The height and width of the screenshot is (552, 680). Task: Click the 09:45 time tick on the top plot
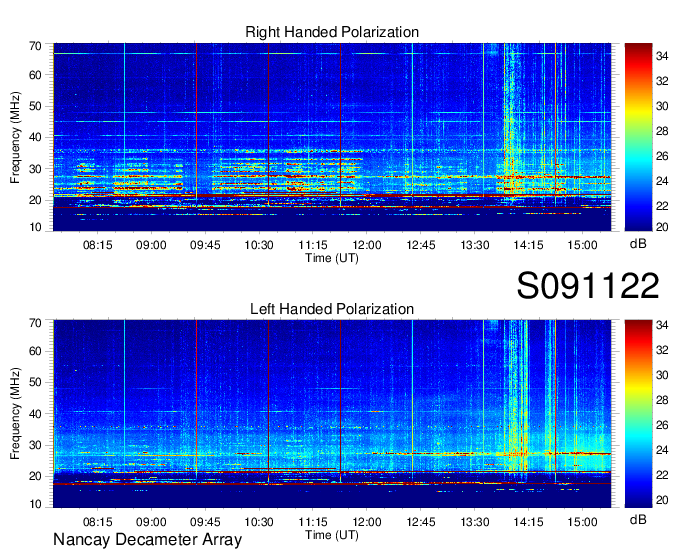pyautogui.click(x=205, y=245)
